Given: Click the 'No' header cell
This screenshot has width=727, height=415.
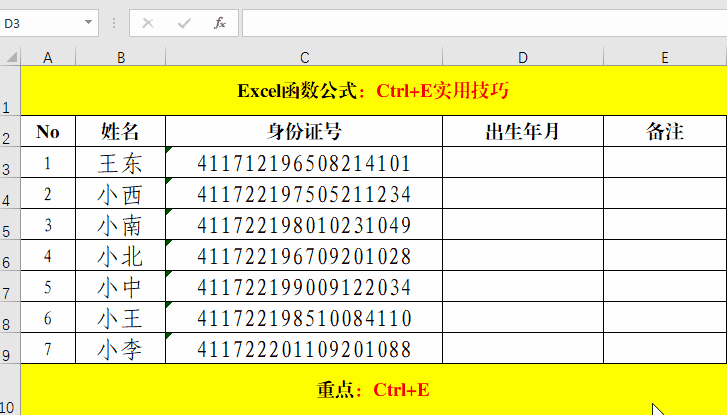Looking at the screenshot, I should point(48,131).
